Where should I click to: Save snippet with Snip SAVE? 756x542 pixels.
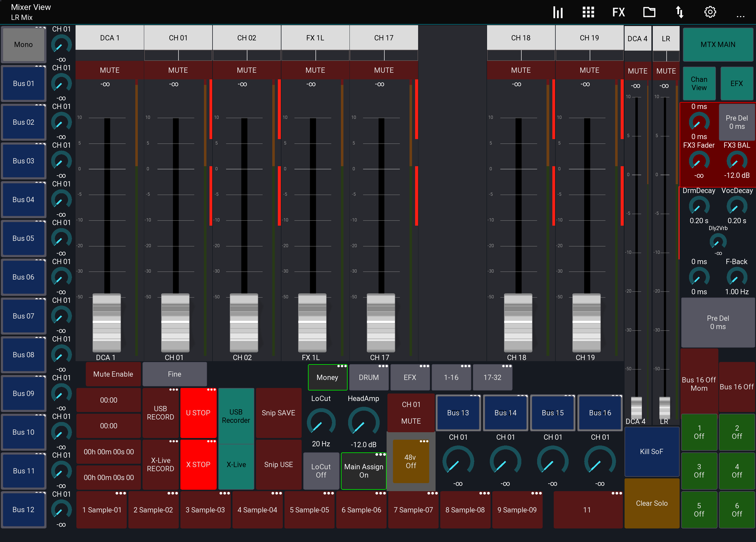[279, 413]
